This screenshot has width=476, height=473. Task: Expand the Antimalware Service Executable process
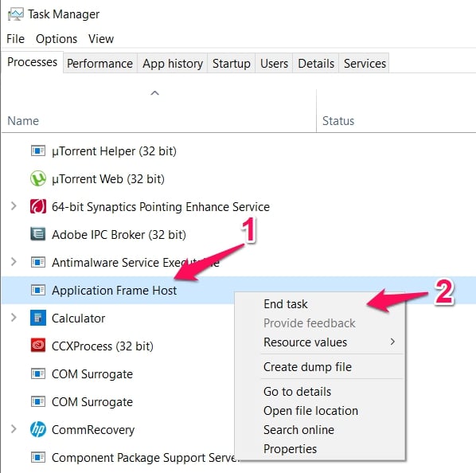pos(14,262)
